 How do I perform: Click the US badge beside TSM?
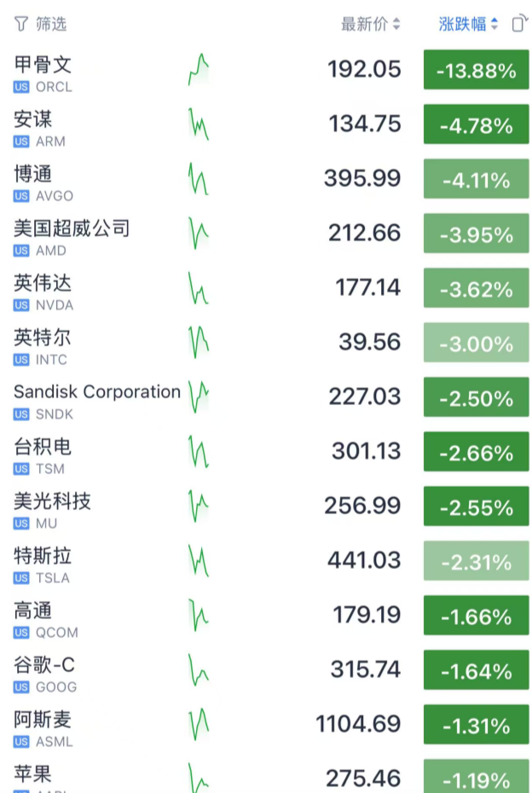(x=20, y=469)
